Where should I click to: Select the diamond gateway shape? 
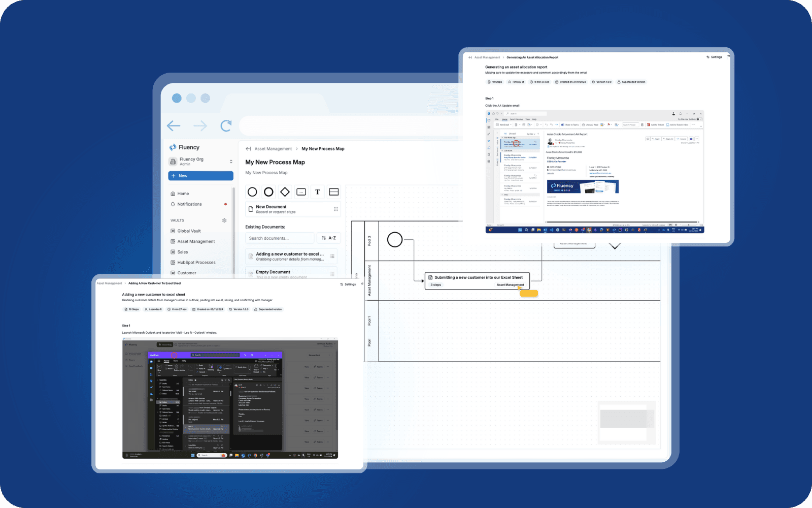(285, 192)
